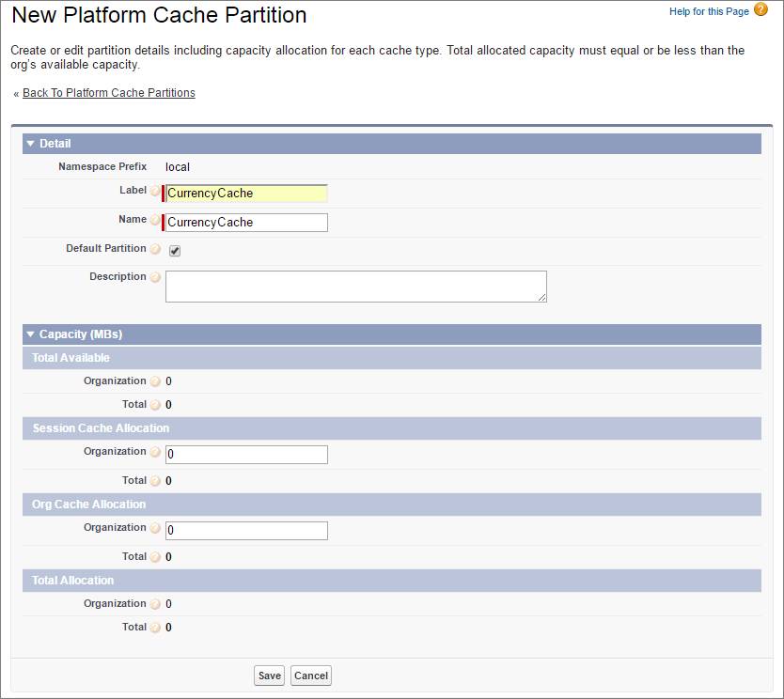This screenshot has height=699, width=784.
Task: Click the Label field help icon
Action: pyautogui.click(x=155, y=191)
